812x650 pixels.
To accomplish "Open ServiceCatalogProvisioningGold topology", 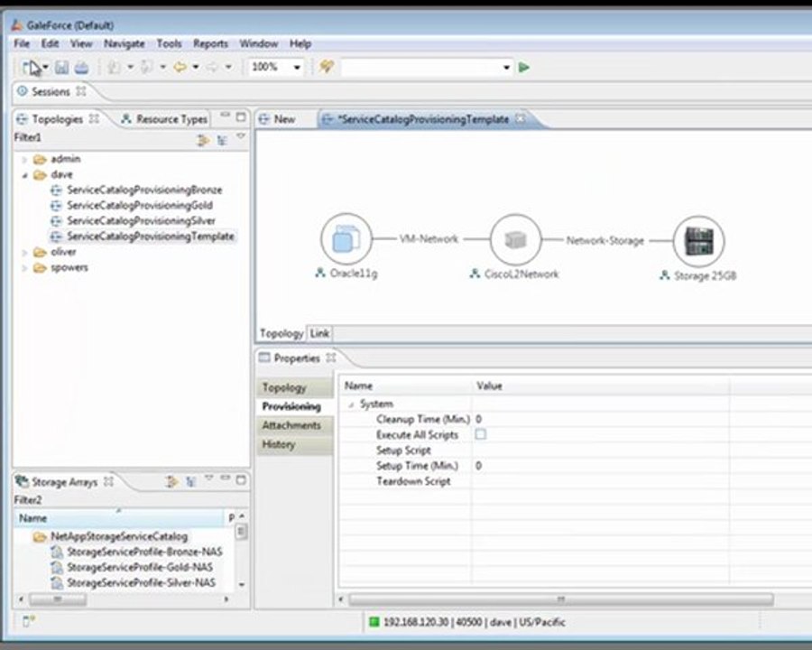I will (x=140, y=206).
